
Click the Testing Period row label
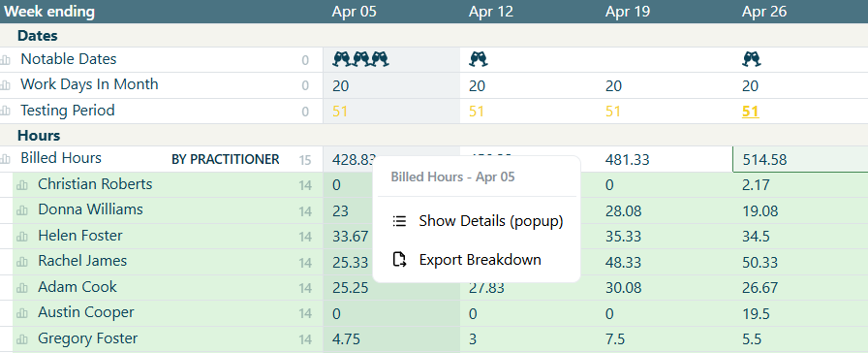tap(68, 111)
